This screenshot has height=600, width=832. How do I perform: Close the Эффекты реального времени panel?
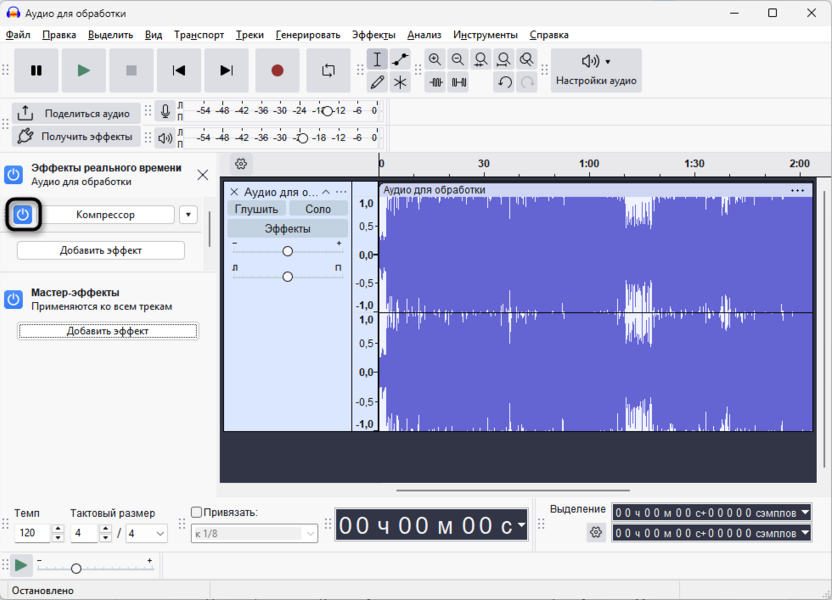tap(203, 175)
